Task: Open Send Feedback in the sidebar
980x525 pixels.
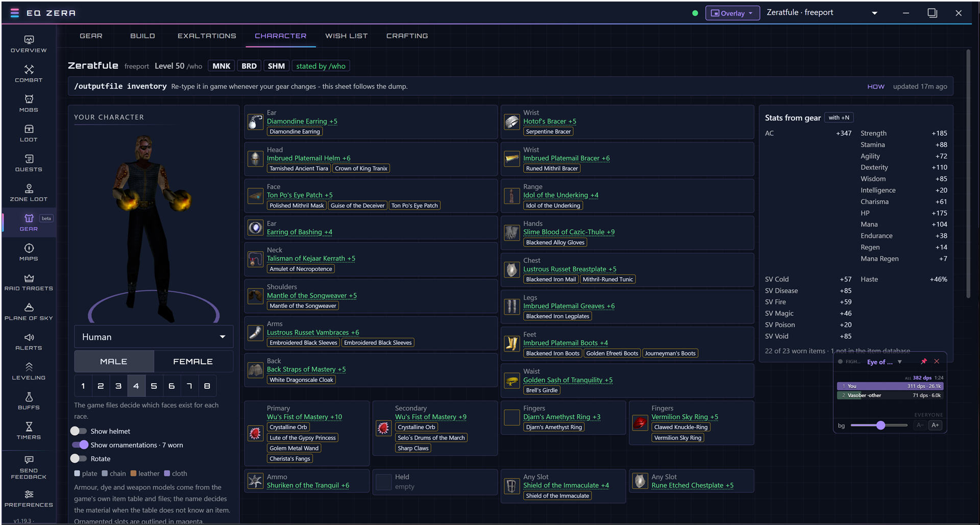Action: point(29,467)
